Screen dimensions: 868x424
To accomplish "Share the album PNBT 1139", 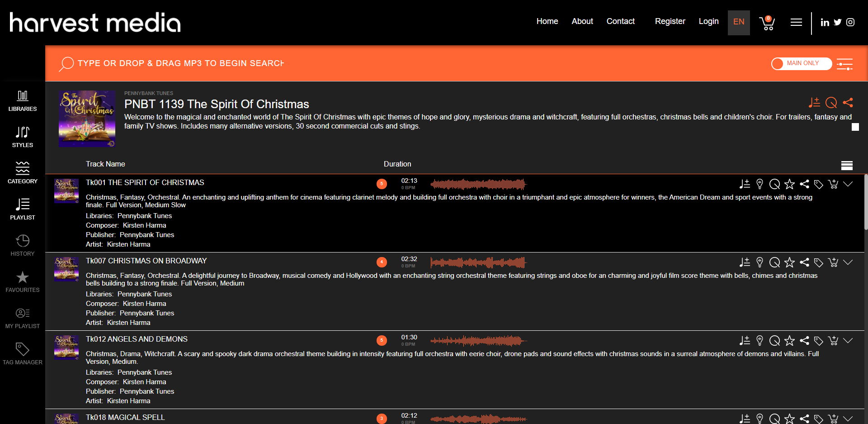I will [x=848, y=103].
